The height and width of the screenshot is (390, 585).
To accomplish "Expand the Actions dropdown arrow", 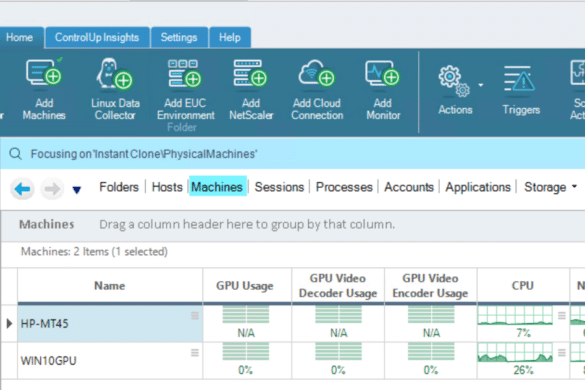I will pos(481,85).
